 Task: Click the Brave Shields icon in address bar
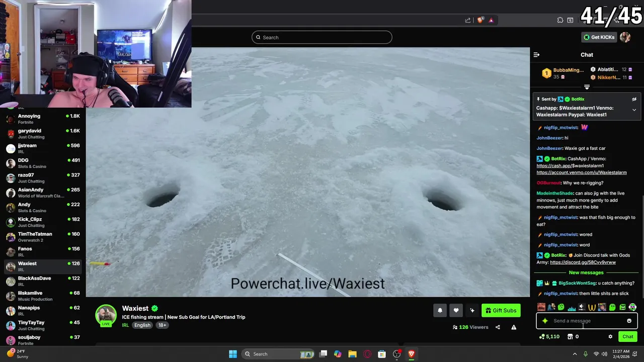click(480, 20)
